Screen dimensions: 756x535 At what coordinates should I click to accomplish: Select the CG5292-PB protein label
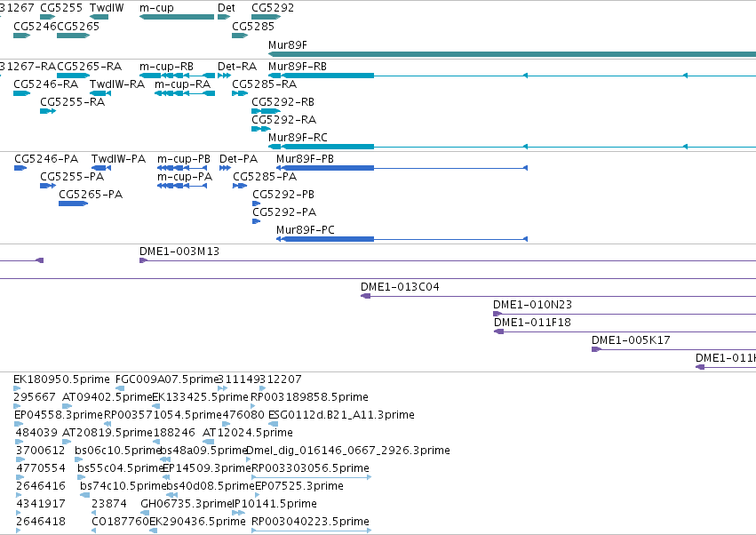pyautogui.click(x=283, y=195)
